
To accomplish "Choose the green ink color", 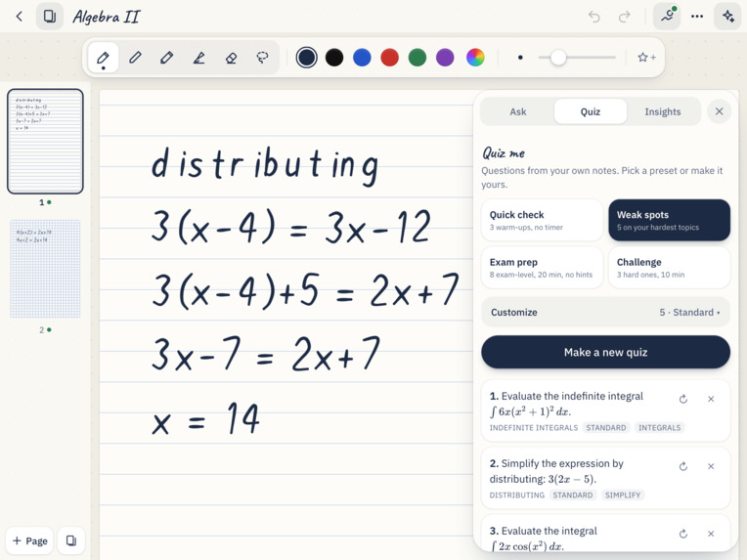I will coord(417,58).
